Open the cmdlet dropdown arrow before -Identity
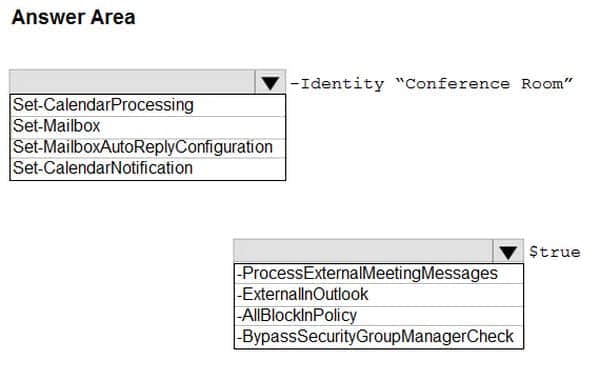 [x=270, y=82]
